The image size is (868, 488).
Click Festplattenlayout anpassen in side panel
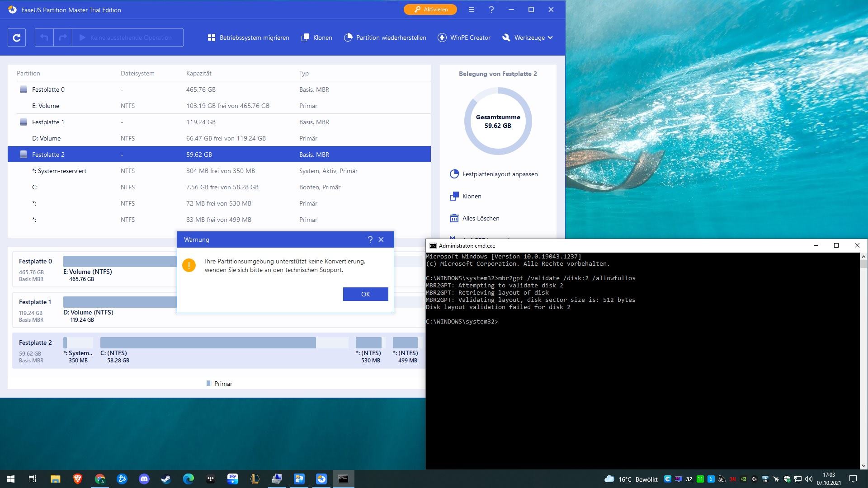500,174
